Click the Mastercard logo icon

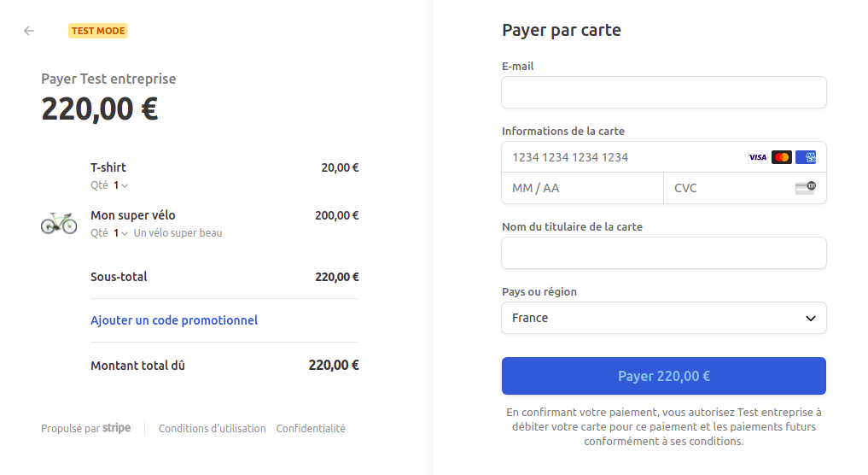(x=782, y=157)
